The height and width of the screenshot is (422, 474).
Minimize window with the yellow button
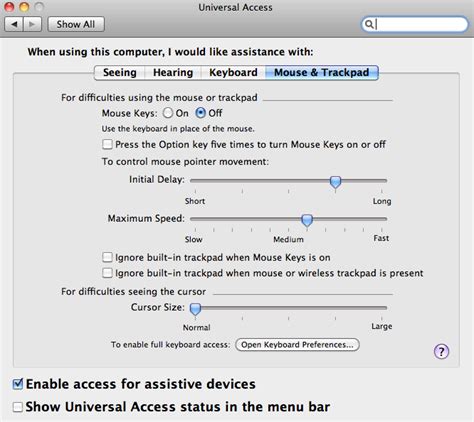click(24, 7)
